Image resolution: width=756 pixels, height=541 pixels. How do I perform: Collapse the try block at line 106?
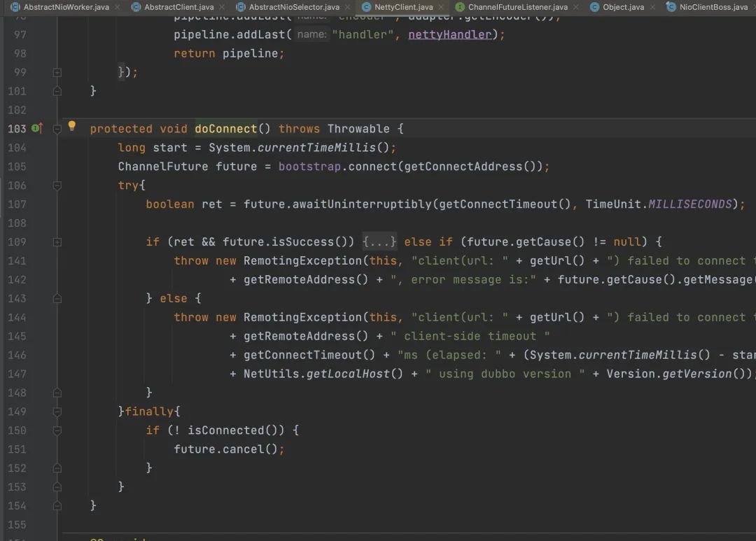pyautogui.click(x=57, y=185)
